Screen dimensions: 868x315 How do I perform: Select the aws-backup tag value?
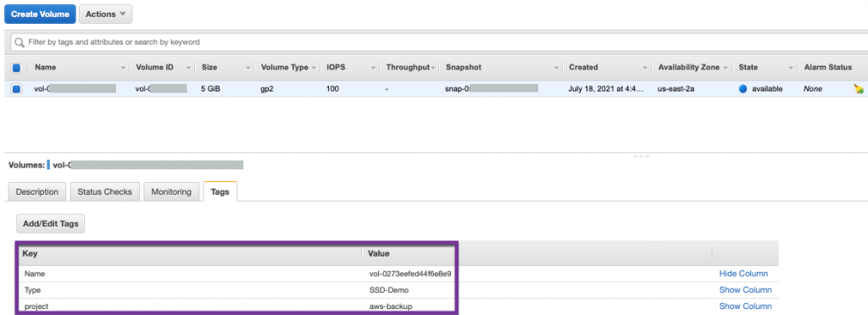click(x=391, y=307)
